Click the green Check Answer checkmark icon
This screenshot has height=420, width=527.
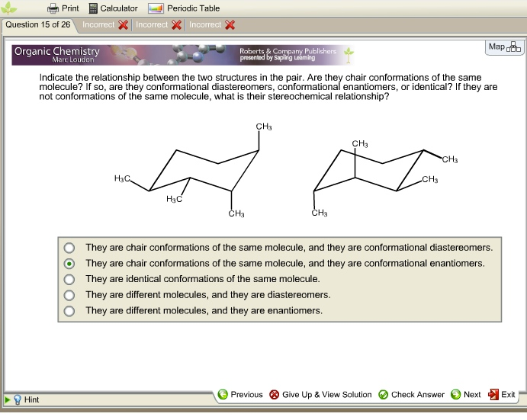click(383, 394)
